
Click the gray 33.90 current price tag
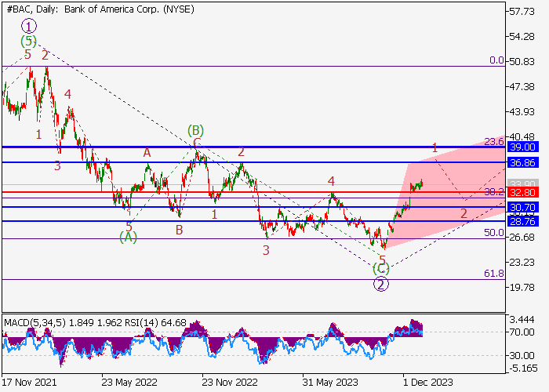click(x=523, y=183)
